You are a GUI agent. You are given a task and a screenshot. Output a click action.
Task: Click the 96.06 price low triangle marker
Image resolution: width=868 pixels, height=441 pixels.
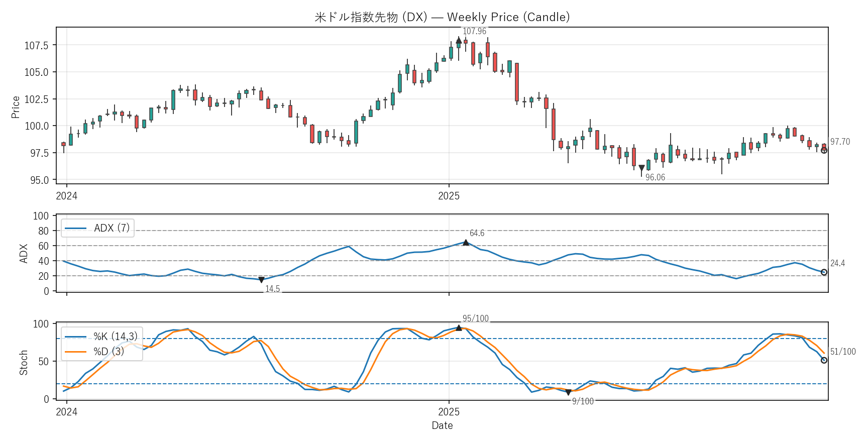click(641, 168)
